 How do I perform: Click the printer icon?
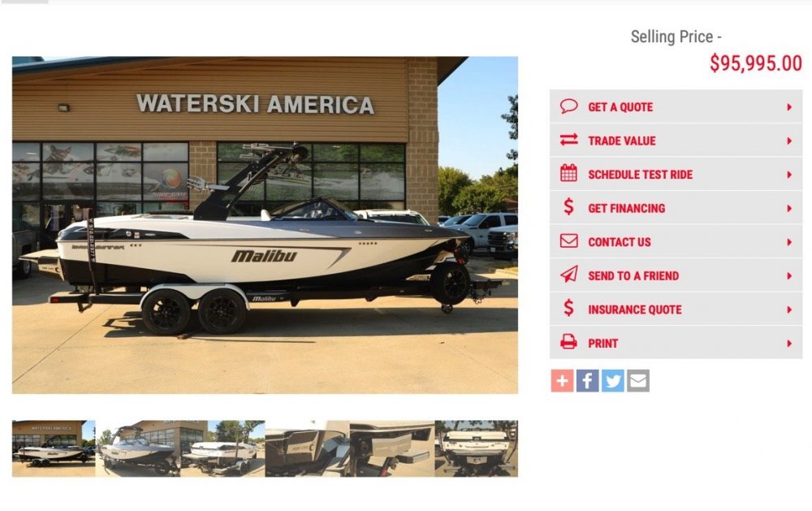(568, 342)
